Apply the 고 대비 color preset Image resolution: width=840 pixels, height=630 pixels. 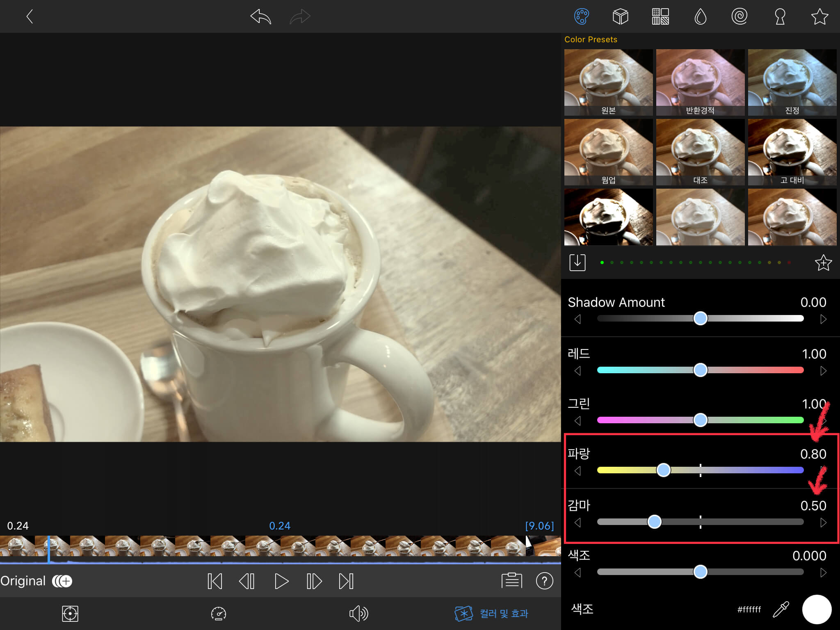[792, 152]
